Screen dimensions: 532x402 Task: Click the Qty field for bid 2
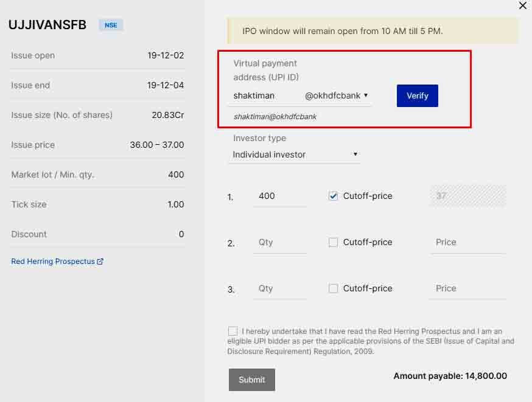coord(280,242)
